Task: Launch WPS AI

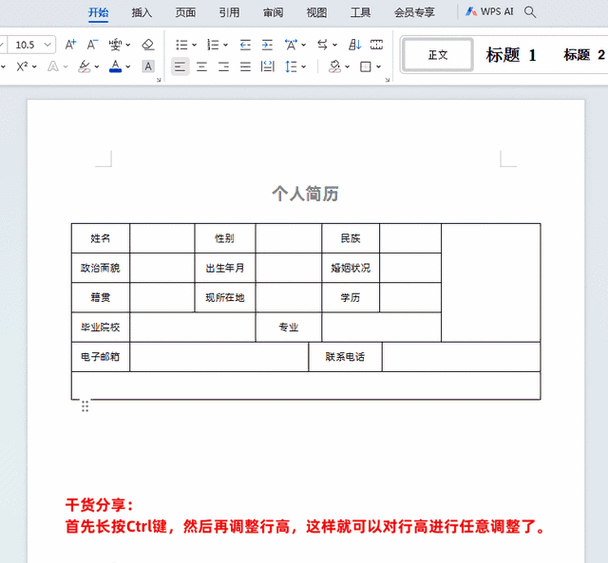Action: tap(489, 12)
